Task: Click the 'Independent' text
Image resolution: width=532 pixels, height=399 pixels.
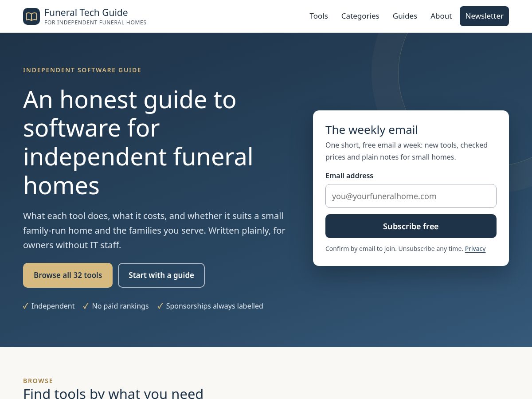Action: pyautogui.click(x=53, y=306)
